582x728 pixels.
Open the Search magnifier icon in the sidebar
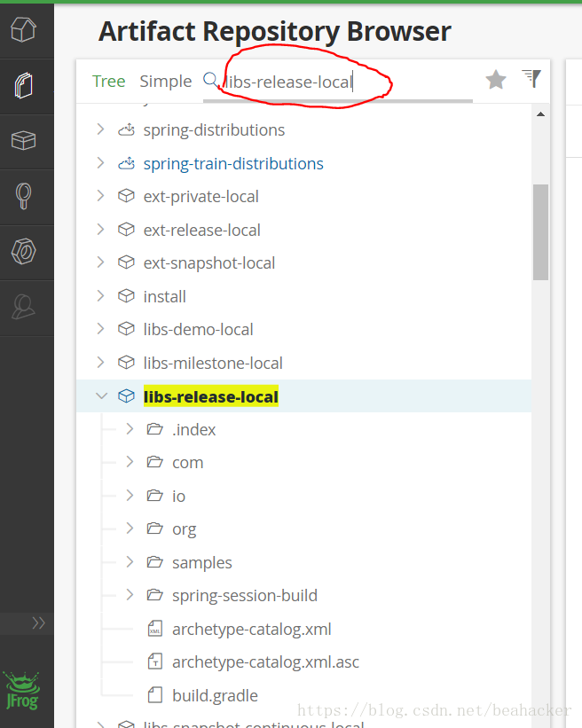tap(23, 196)
